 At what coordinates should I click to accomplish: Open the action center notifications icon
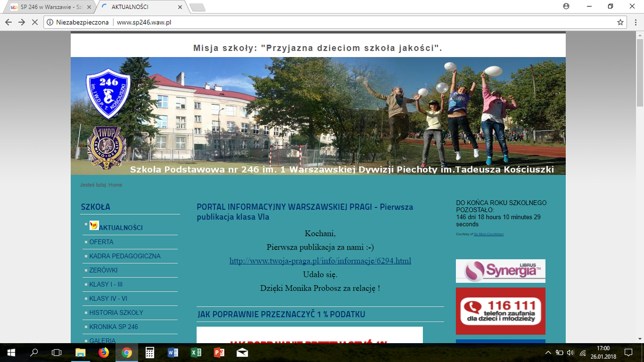[x=629, y=353]
